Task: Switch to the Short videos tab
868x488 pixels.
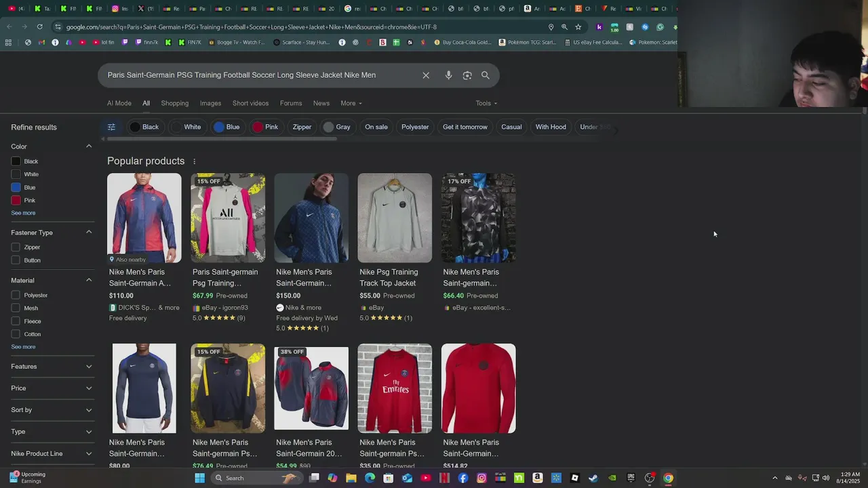Action: point(250,103)
